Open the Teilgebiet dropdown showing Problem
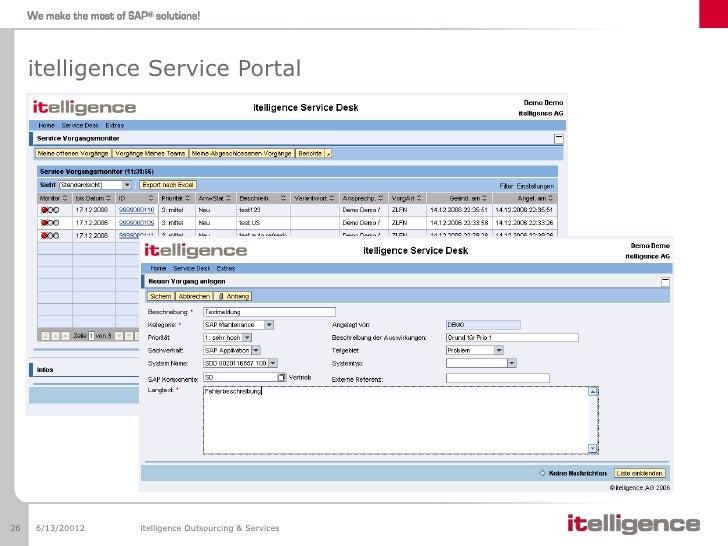Image resolution: width=728 pixels, height=546 pixels. (499, 351)
